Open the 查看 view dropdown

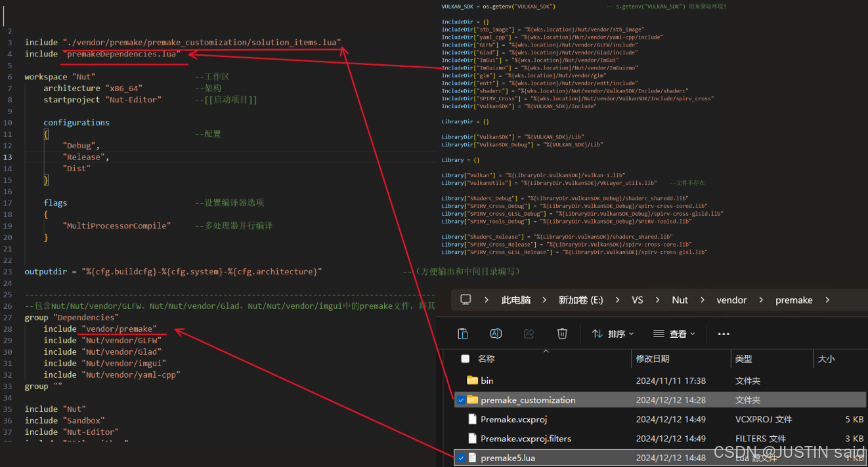pyautogui.click(x=674, y=334)
